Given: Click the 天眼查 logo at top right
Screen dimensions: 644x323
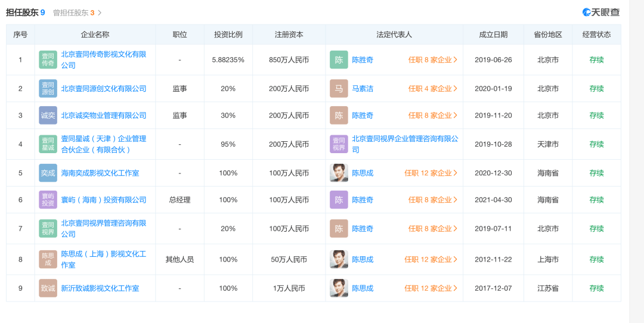Looking at the screenshot, I should [x=601, y=13].
